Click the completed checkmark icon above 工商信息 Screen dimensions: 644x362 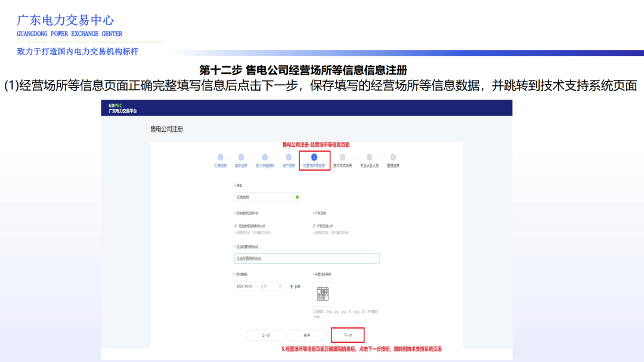220,156
